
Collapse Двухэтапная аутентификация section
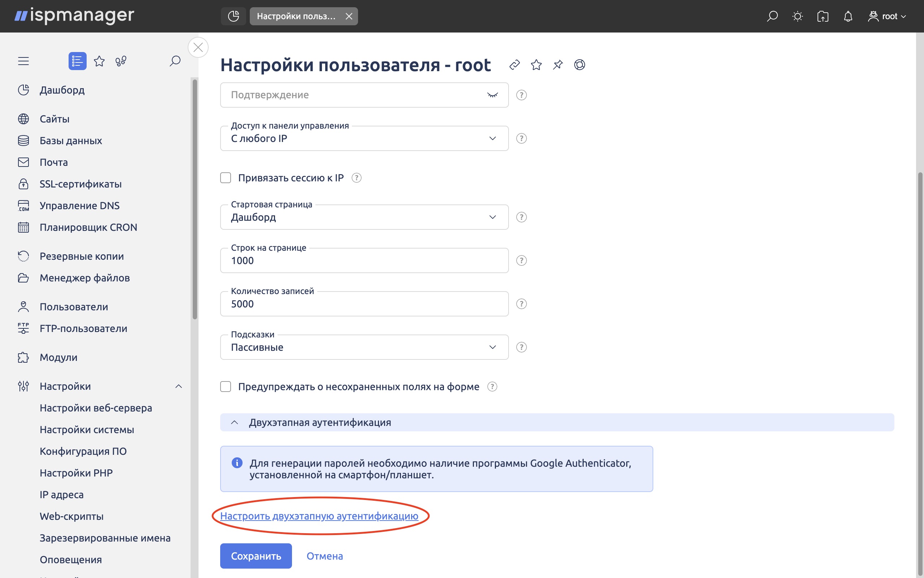click(x=557, y=422)
